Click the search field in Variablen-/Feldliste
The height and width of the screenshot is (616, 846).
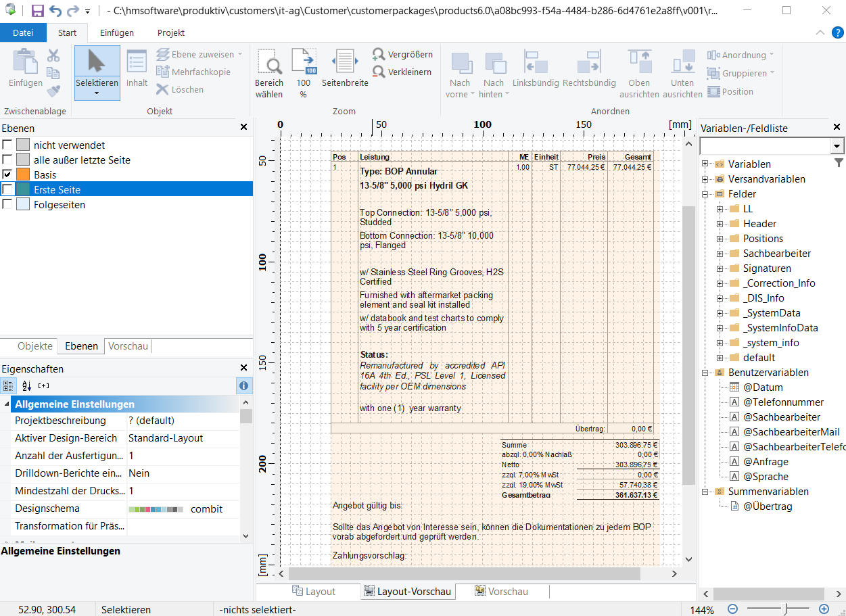click(765, 146)
